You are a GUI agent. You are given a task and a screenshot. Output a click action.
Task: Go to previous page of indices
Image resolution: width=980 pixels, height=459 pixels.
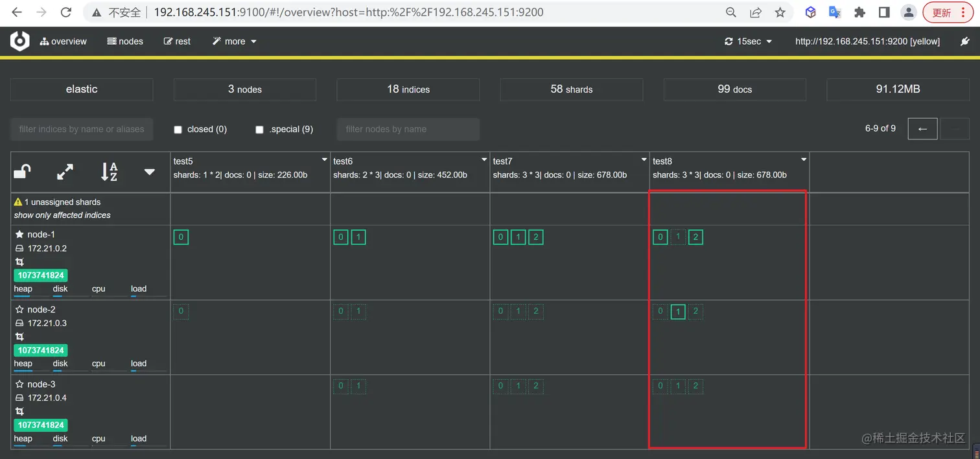pos(923,129)
